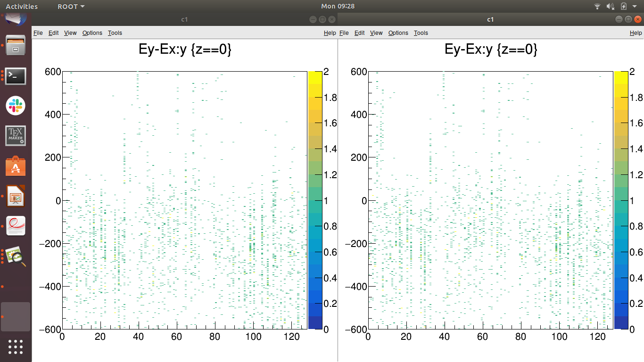Open the Files manager from the dock
The height and width of the screenshot is (362, 644).
16,45
